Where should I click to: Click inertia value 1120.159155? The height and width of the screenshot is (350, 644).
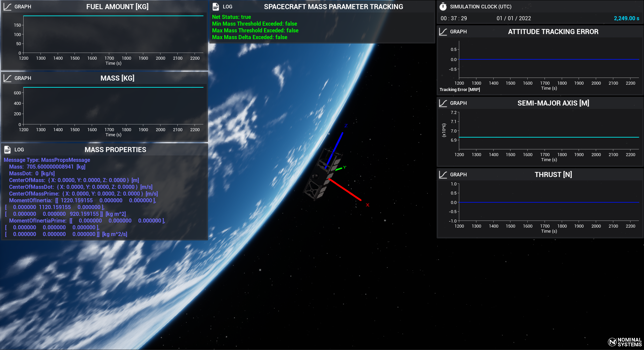click(x=55, y=207)
